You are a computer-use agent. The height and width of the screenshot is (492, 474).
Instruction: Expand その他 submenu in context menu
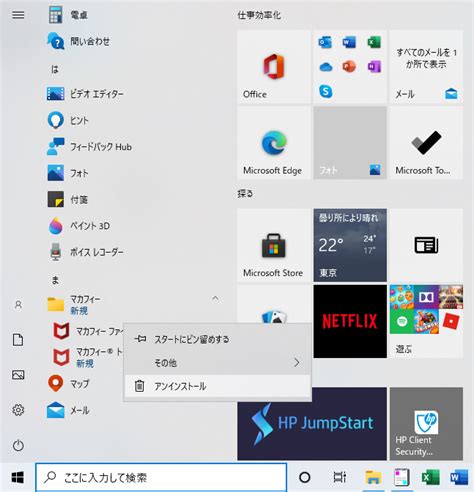[x=217, y=363]
